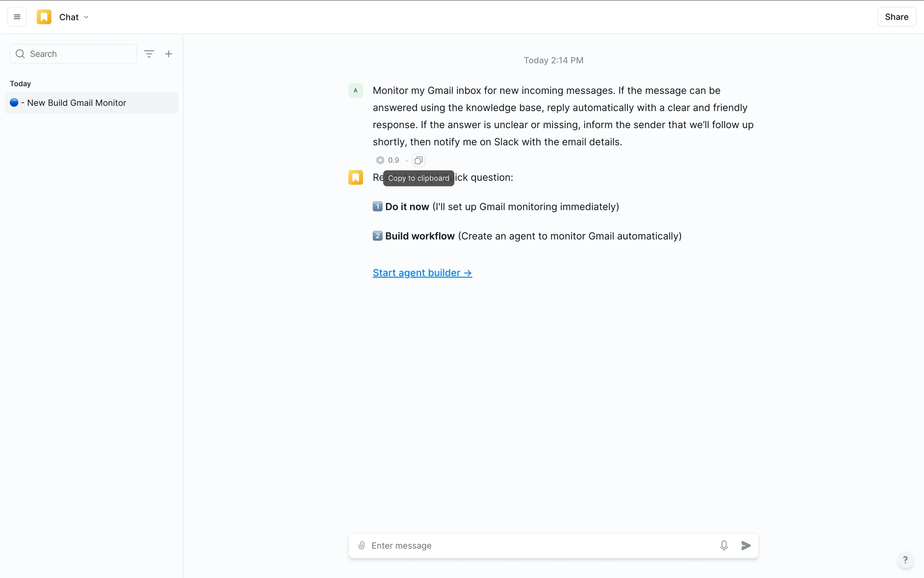Toggle the sidebar hamburger menu

17,17
